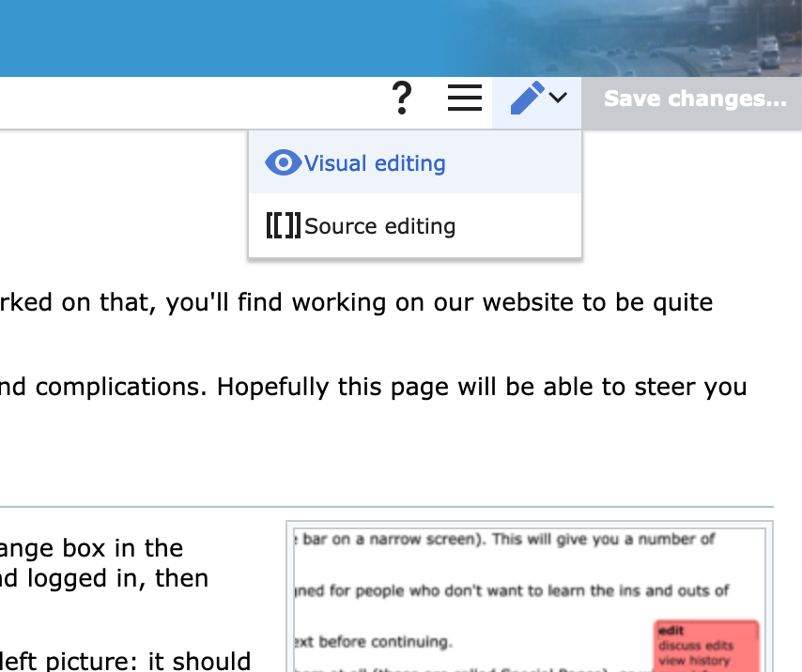Click the solid blue header bar area

235,38
